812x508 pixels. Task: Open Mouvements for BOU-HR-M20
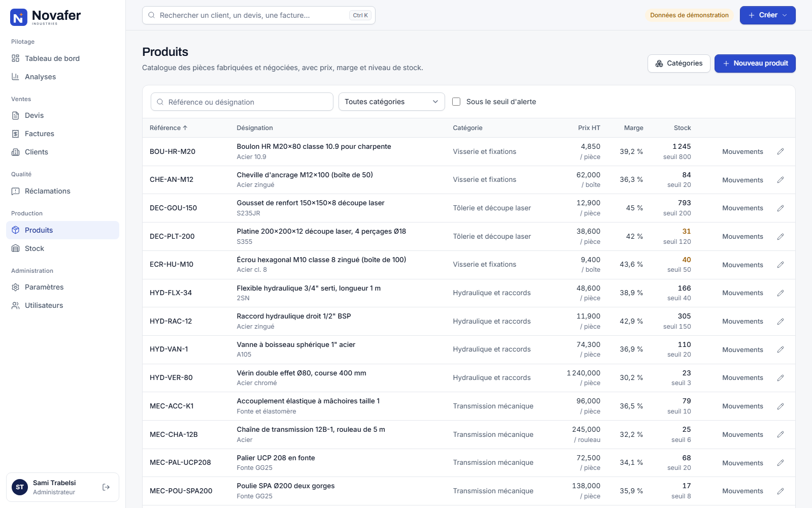[x=742, y=152]
